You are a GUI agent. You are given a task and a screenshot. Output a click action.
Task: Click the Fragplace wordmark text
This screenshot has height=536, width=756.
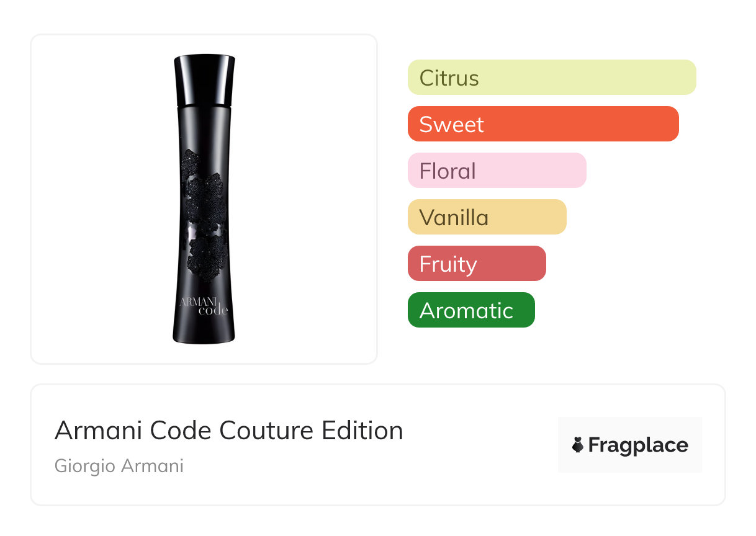[x=638, y=445]
